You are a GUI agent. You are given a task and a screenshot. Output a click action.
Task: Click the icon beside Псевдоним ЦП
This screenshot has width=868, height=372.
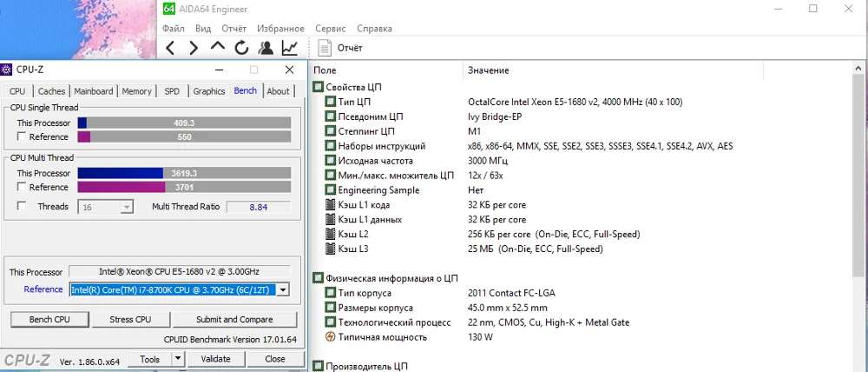click(x=330, y=116)
